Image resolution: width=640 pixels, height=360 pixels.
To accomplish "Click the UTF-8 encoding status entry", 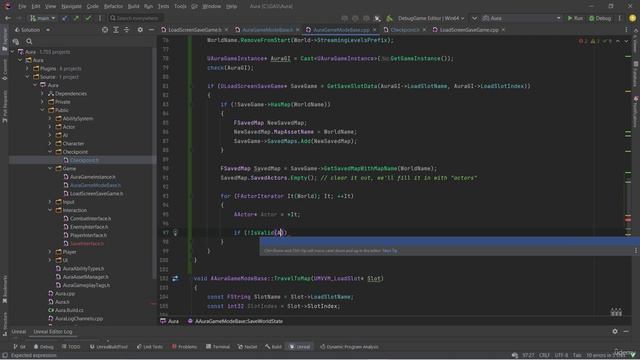I will tap(561, 355).
